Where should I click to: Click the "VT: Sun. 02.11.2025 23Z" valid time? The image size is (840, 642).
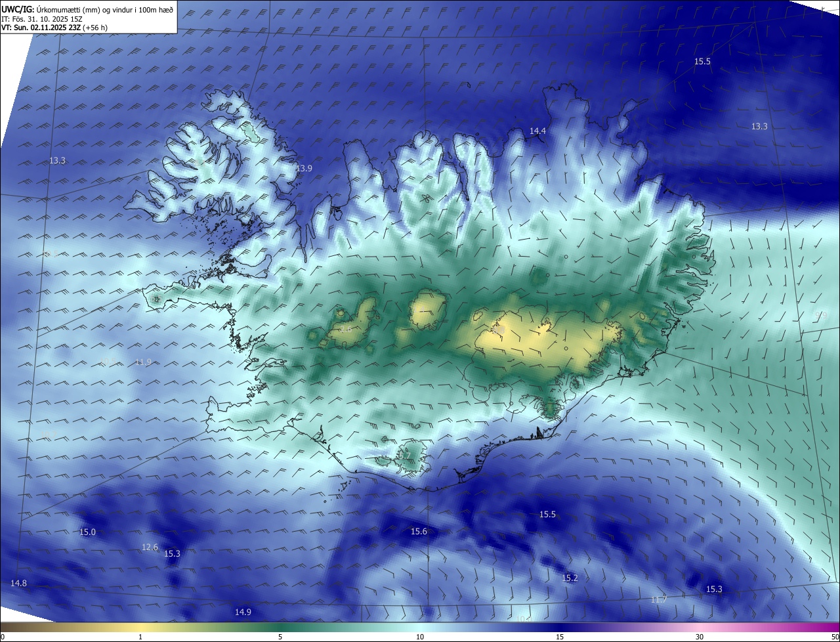click(x=41, y=28)
